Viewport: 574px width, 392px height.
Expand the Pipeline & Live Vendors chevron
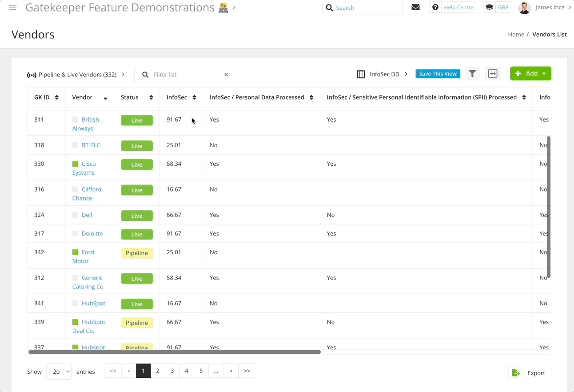pos(123,74)
